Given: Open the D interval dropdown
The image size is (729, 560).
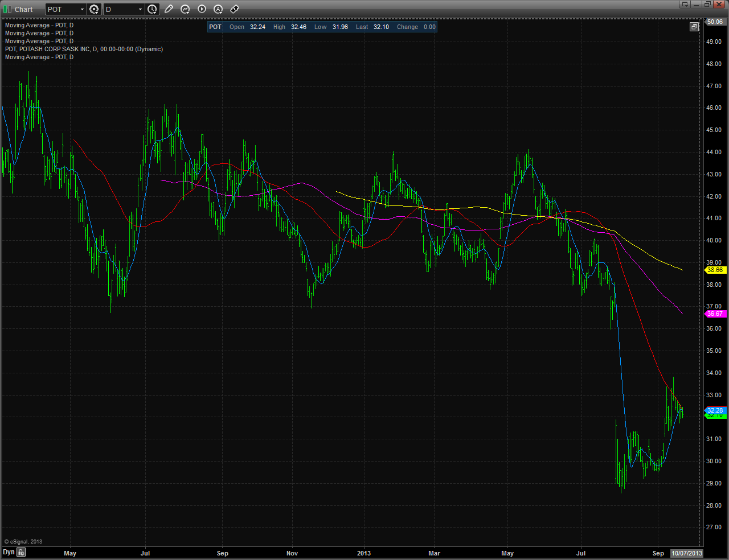Looking at the screenshot, I should [139, 9].
